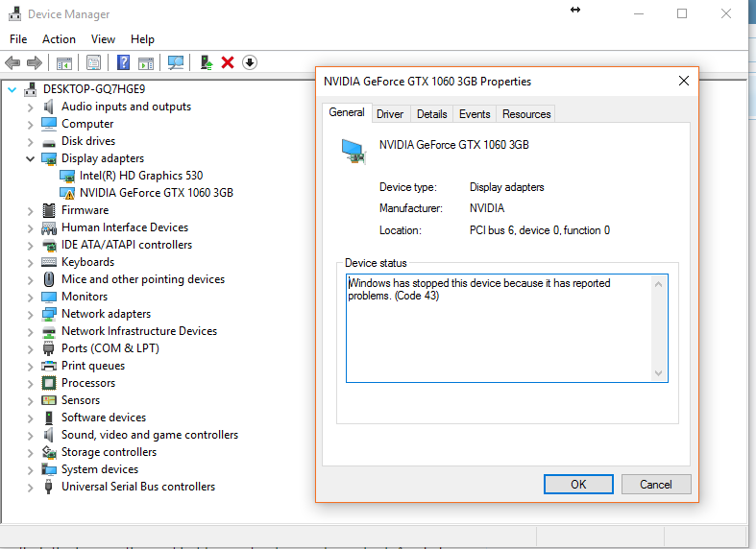Expand the Disk drives category

pos(30,142)
